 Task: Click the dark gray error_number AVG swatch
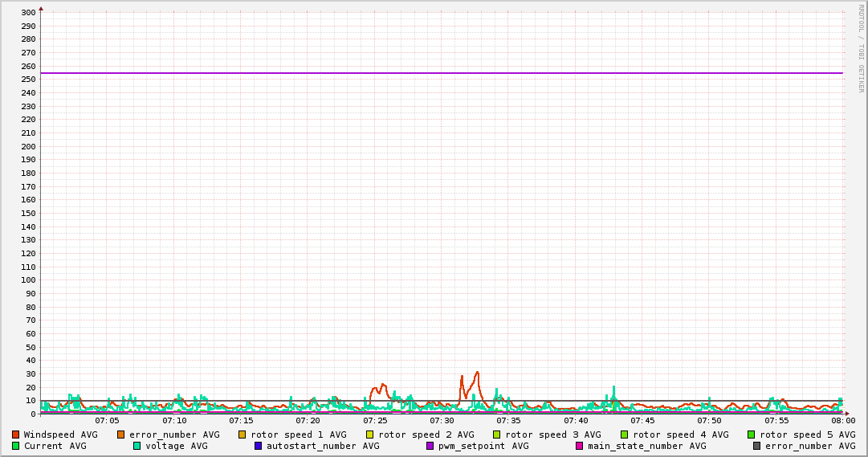click(x=756, y=446)
